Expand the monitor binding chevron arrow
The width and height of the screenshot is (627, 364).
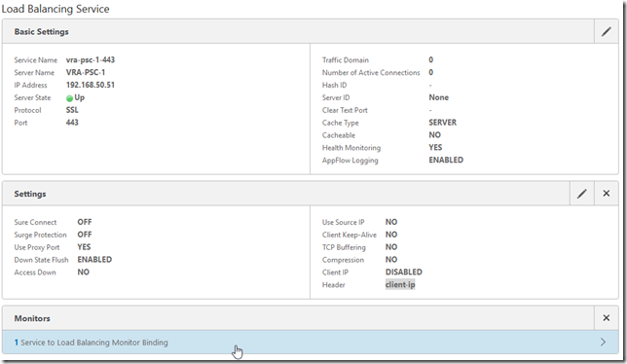click(603, 342)
